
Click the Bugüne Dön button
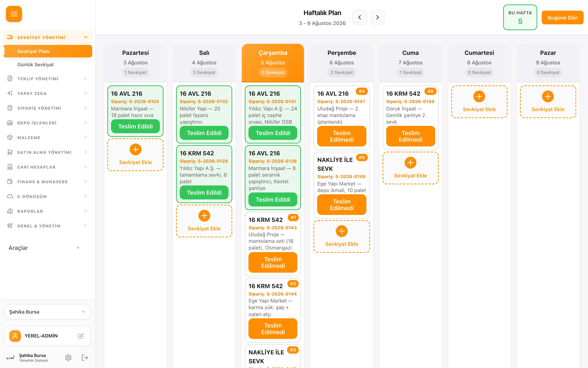tap(562, 17)
